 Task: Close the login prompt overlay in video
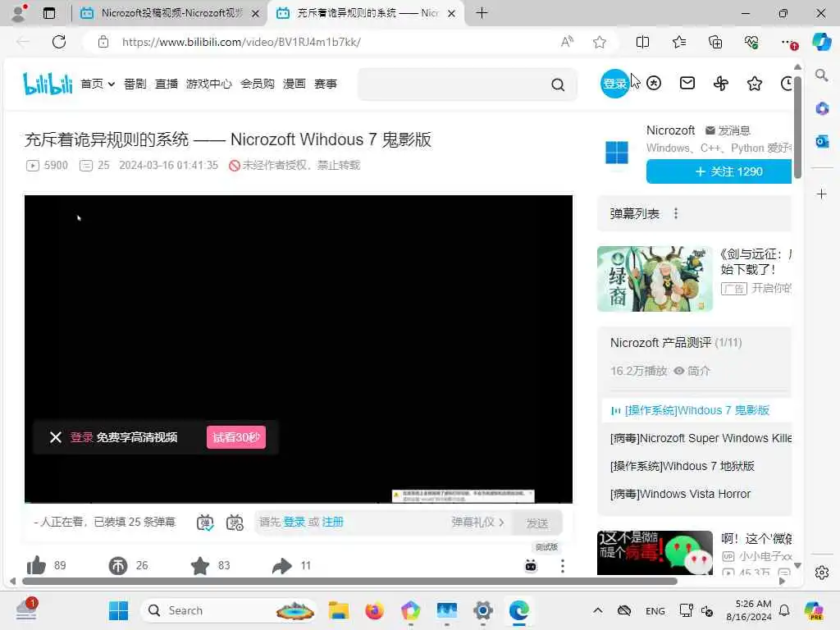pyautogui.click(x=56, y=437)
